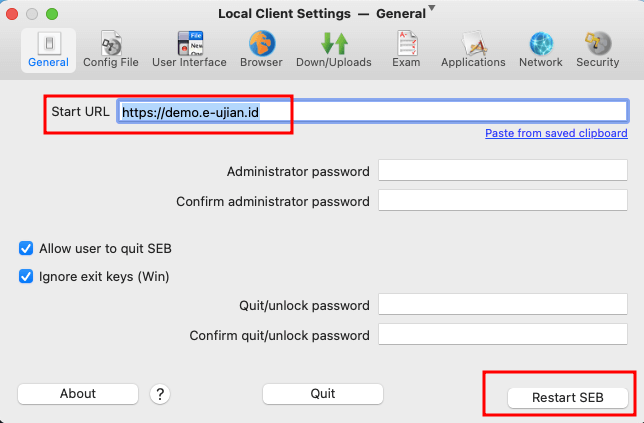Open the Exam settings pane
Screen dimensions: 644x423
(x=406, y=50)
